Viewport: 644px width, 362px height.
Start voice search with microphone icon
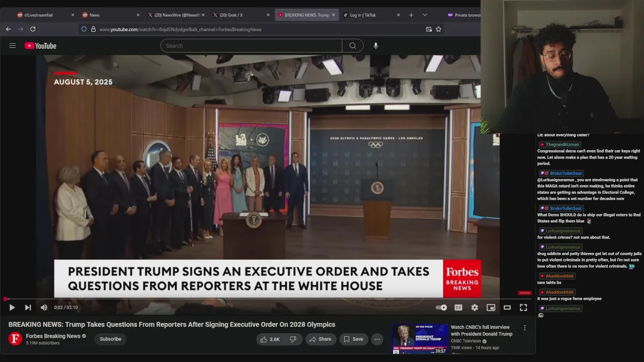click(x=375, y=46)
